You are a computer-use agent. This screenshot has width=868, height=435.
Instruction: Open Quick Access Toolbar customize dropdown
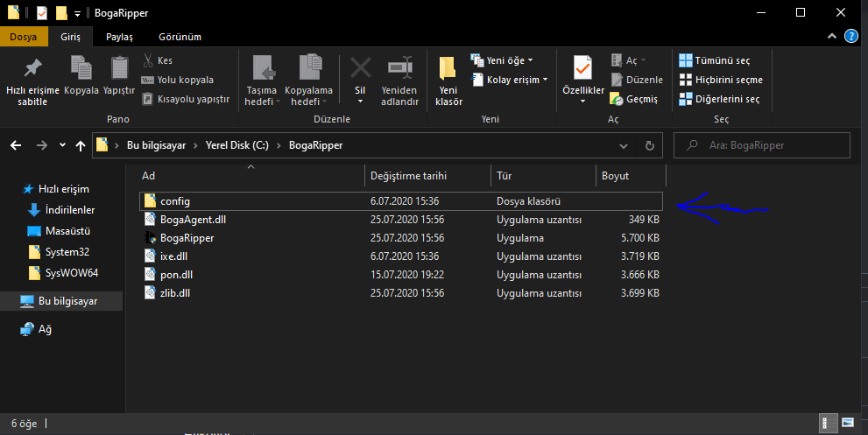click(x=77, y=13)
